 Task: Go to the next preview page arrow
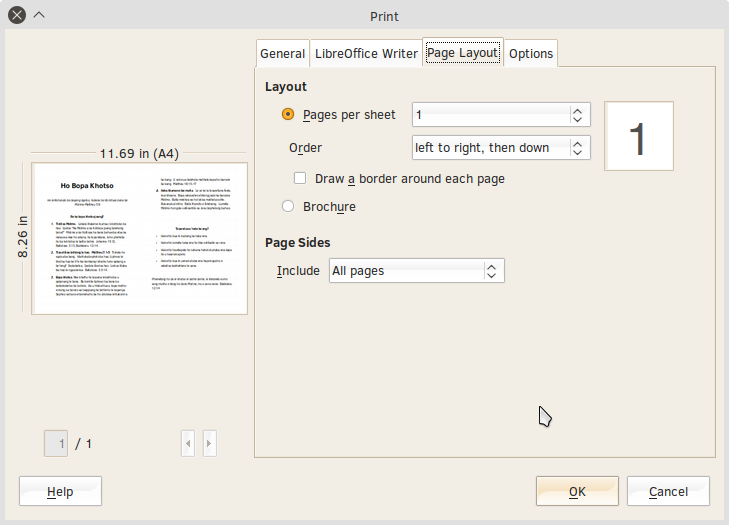209,444
